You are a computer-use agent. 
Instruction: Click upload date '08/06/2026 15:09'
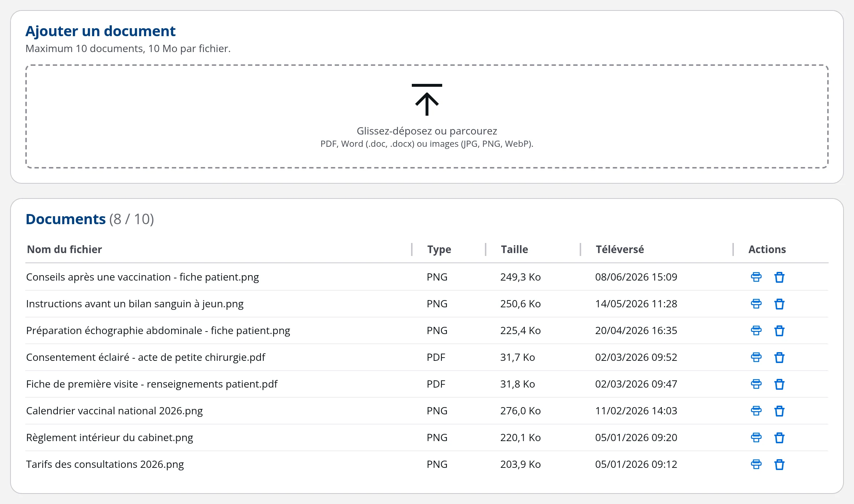636,277
